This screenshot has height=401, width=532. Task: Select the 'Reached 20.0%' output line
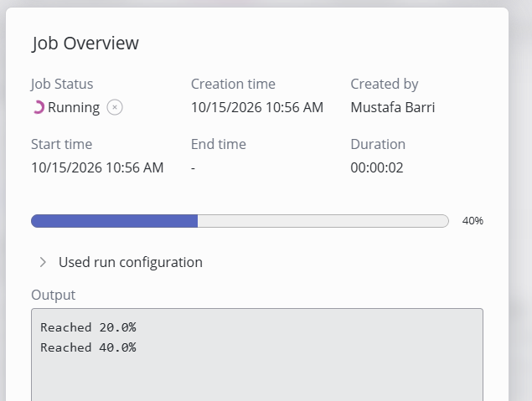coord(88,327)
